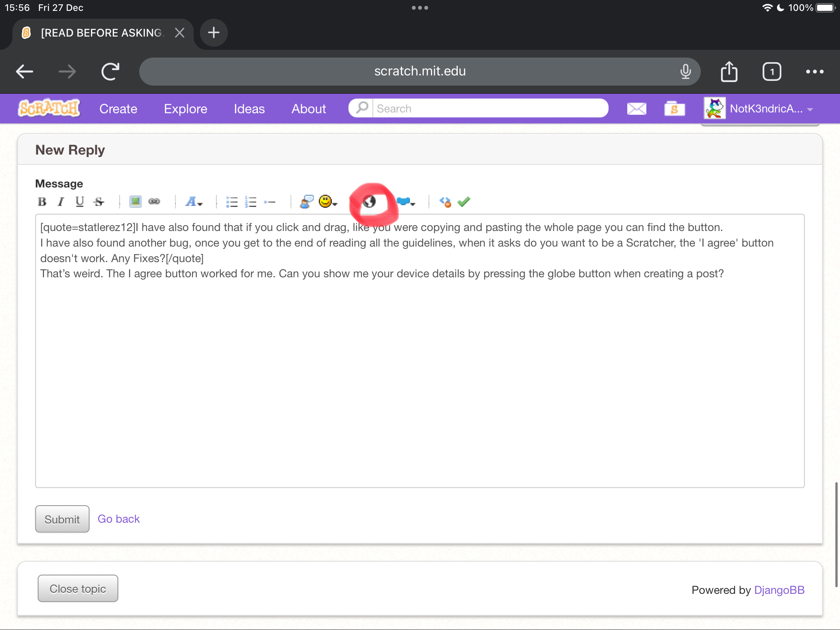
Task: Submit the reply
Action: pyautogui.click(x=62, y=519)
